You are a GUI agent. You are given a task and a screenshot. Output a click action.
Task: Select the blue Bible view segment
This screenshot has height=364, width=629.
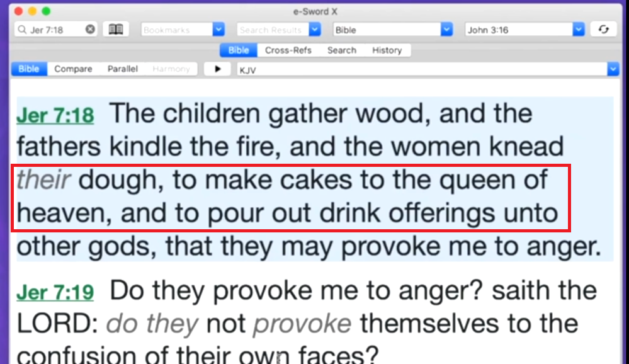29,69
